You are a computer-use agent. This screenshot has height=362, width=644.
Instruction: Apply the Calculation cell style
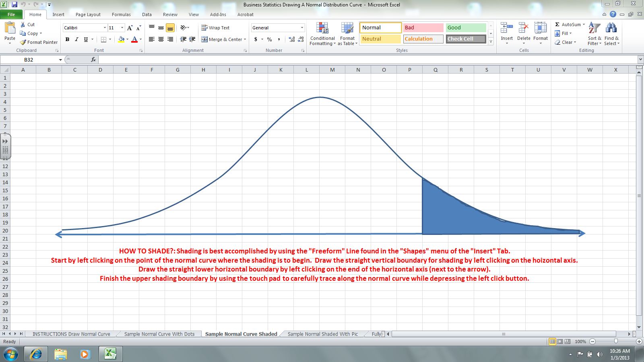[423, 39]
